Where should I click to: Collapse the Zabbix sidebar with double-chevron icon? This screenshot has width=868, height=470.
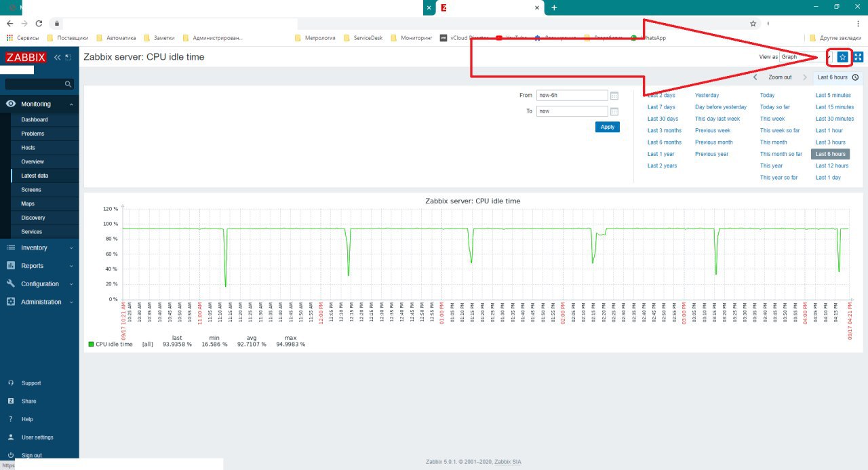pos(58,57)
